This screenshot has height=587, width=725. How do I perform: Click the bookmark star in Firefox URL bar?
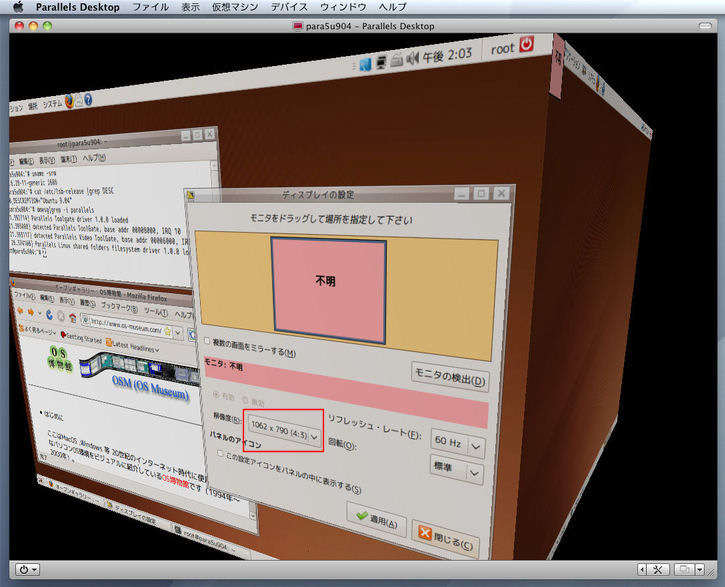coord(167,331)
